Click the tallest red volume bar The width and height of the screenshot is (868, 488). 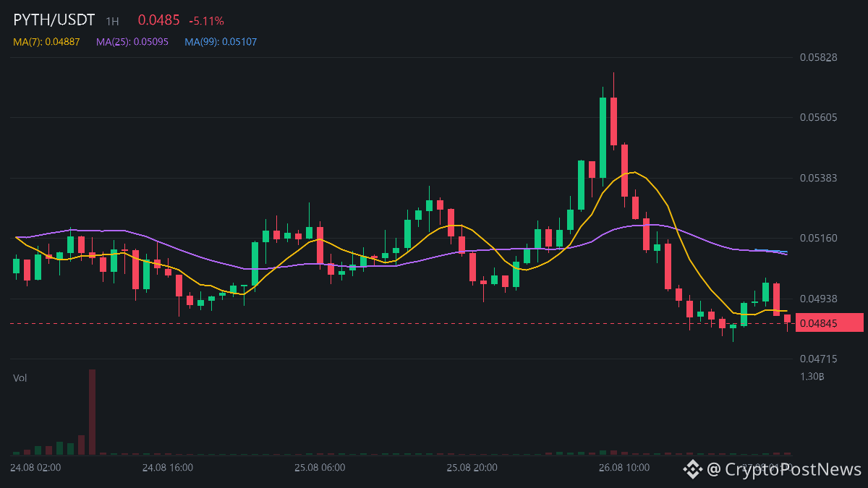coord(92,412)
